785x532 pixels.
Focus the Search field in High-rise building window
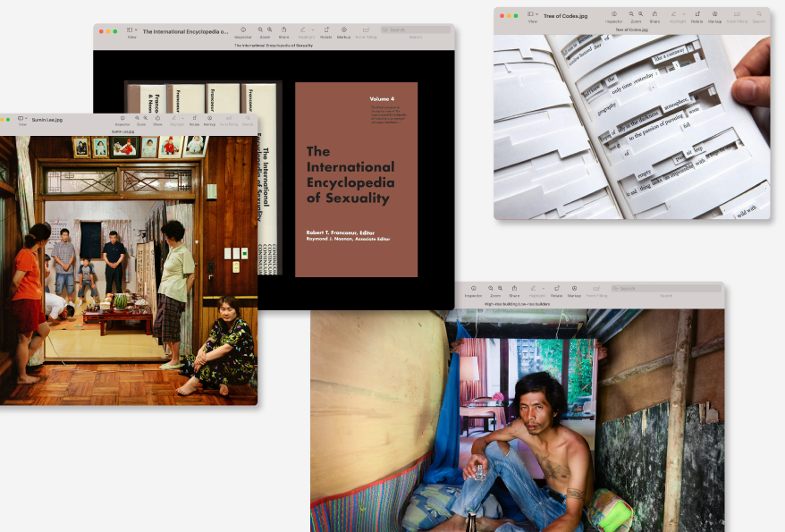pos(666,288)
